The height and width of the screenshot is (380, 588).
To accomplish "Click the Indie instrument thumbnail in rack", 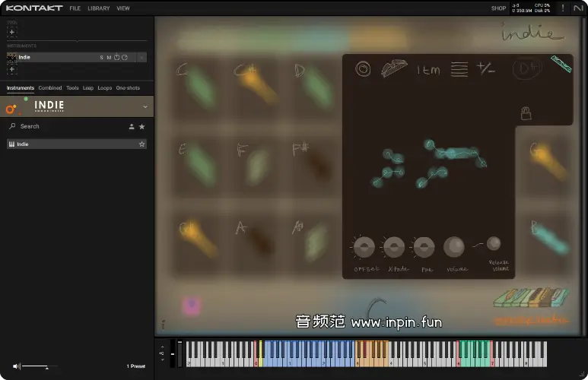I will (x=11, y=57).
